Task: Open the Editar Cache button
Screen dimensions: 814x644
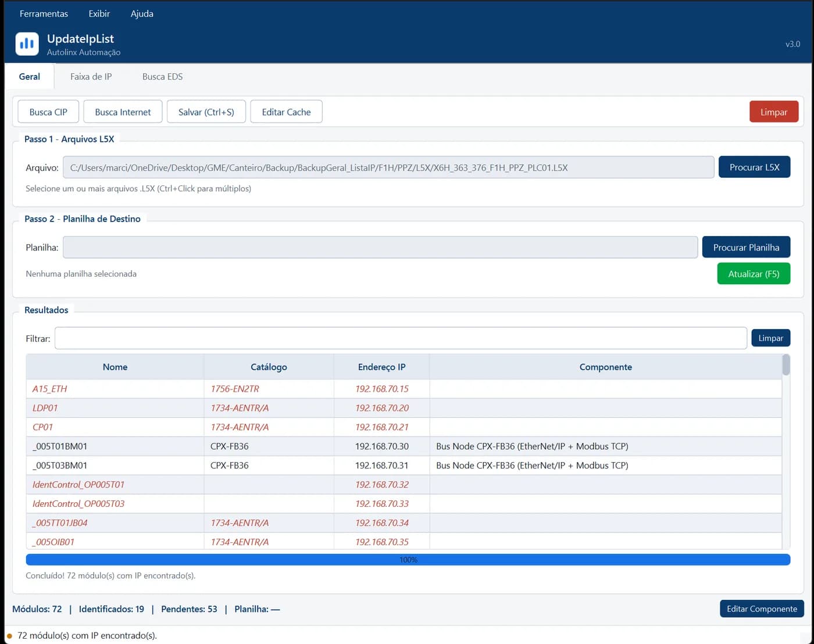Action: [x=286, y=112]
